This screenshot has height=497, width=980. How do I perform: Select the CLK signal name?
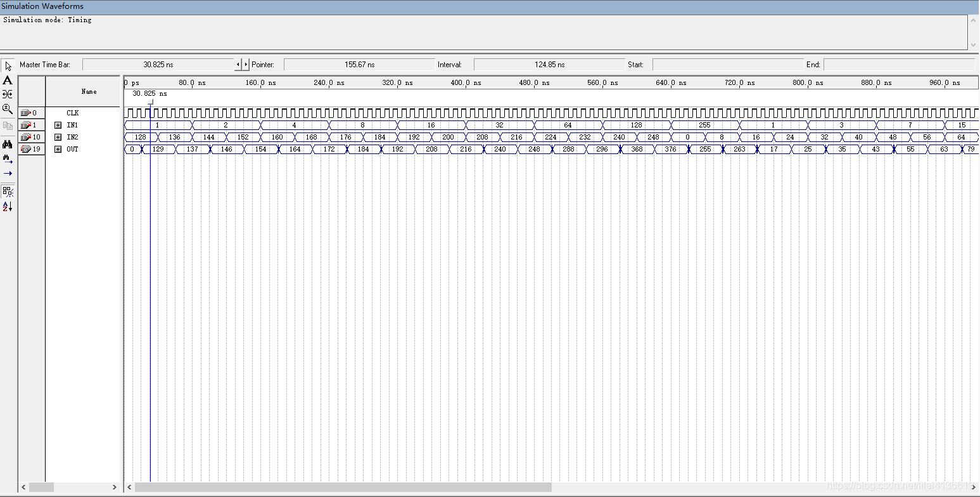pos(72,113)
